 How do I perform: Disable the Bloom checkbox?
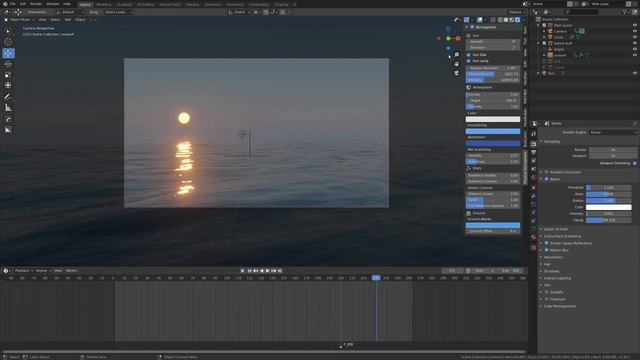pyautogui.click(x=547, y=179)
